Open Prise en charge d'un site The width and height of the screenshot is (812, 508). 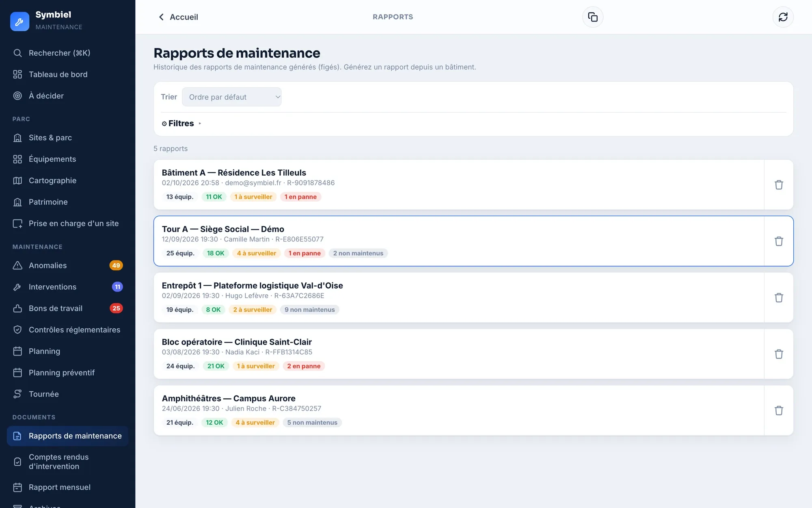coord(67,224)
